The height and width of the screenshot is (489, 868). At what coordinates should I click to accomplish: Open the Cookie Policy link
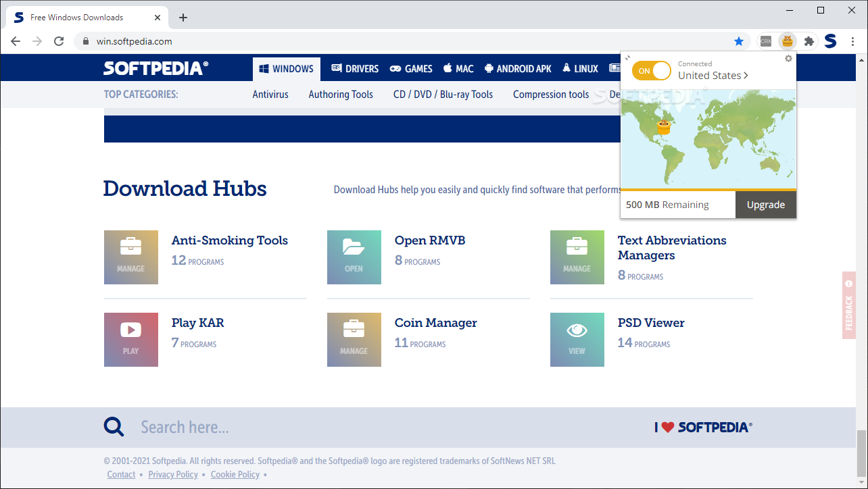[235, 475]
